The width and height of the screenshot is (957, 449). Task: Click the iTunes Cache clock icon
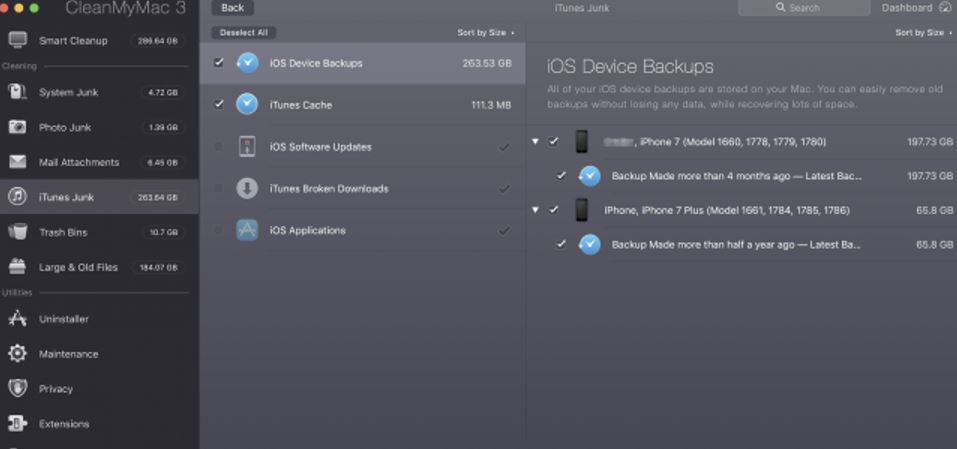[247, 104]
